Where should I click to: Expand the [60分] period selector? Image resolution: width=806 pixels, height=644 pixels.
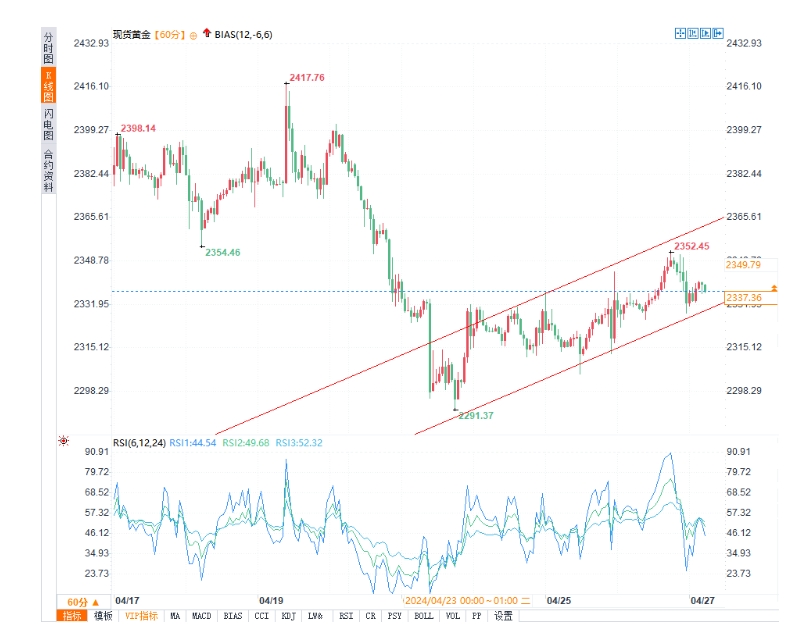(170, 31)
